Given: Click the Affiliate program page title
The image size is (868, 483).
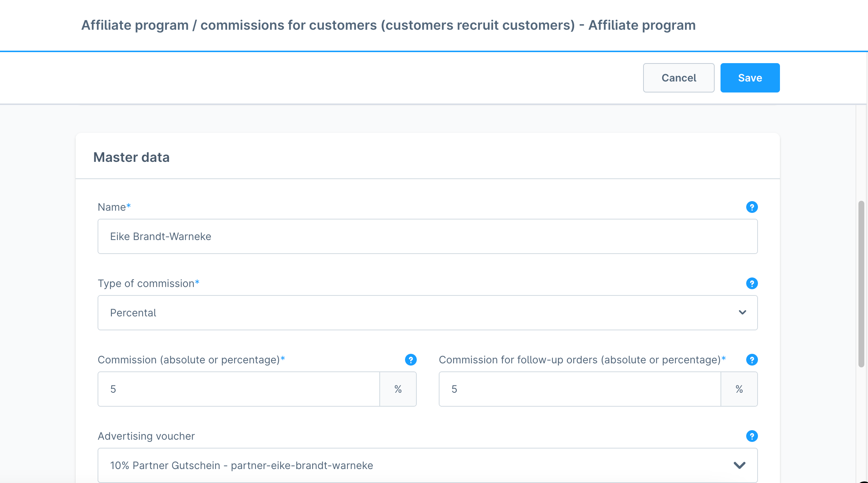Looking at the screenshot, I should (389, 25).
